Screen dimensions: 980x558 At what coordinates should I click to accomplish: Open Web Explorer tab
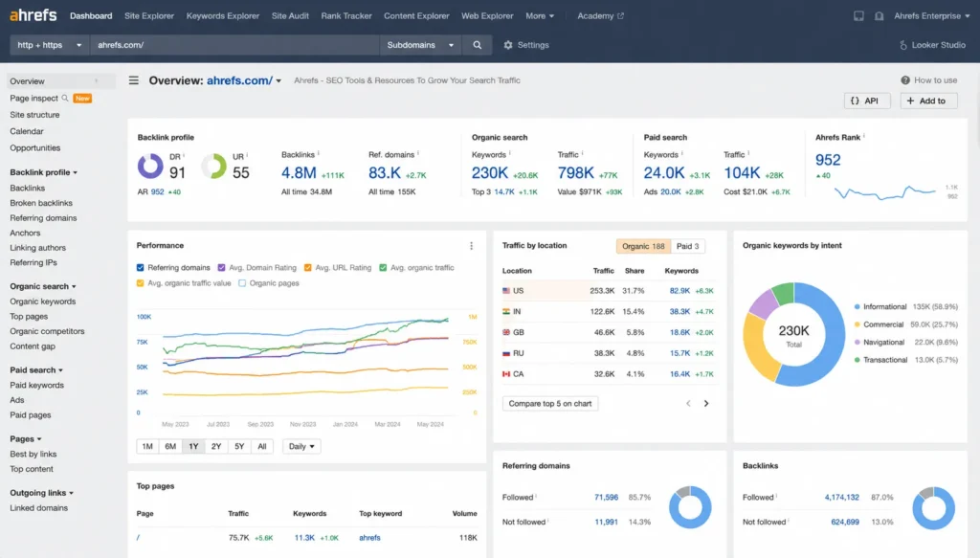click(487, 15)
